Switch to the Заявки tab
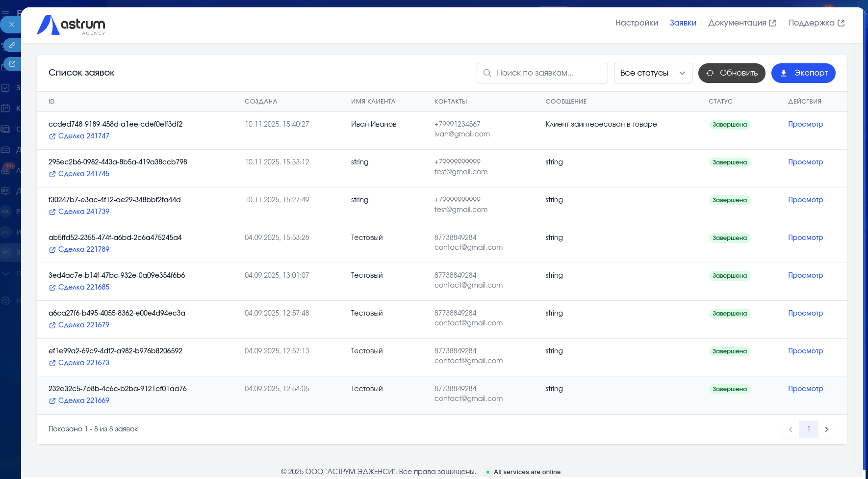The width and height of the screenshot is (868, 479). [683, 23]
